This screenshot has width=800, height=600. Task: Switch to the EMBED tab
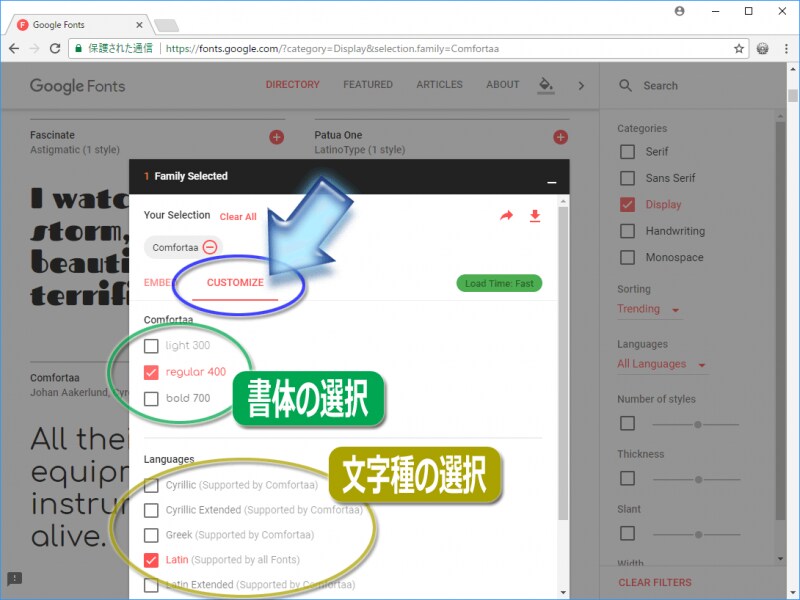[160, 282]
